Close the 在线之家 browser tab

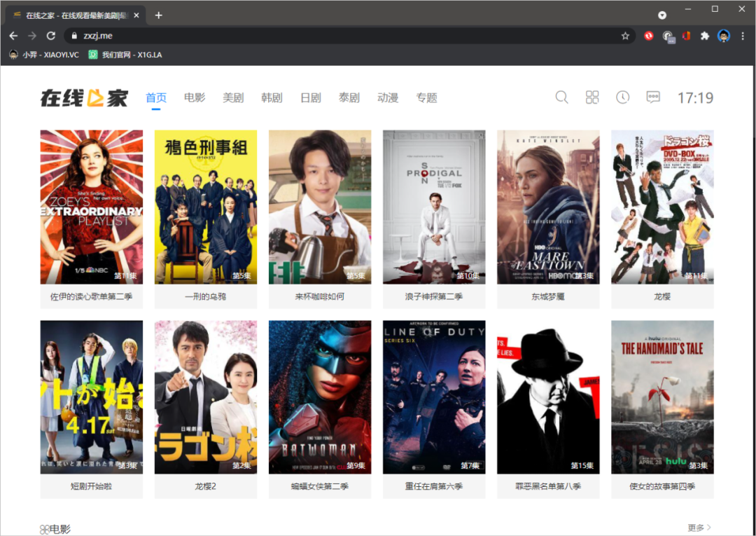[x=136, y=15]
